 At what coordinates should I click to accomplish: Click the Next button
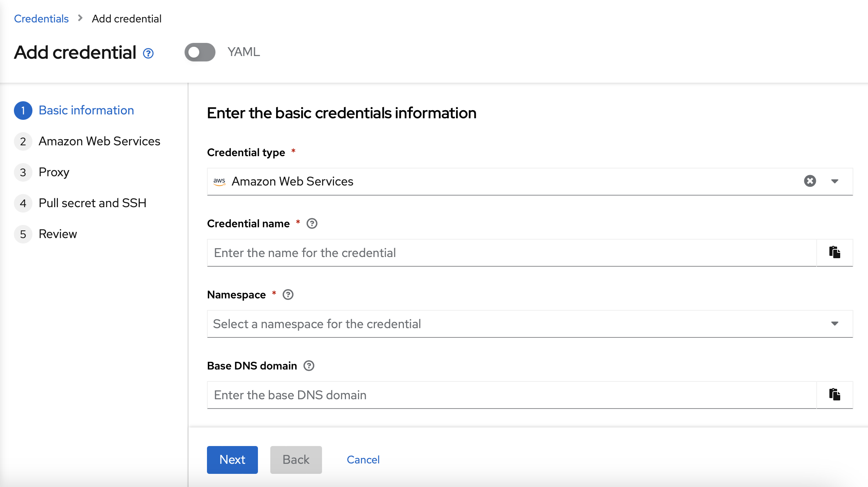point(232,460)
